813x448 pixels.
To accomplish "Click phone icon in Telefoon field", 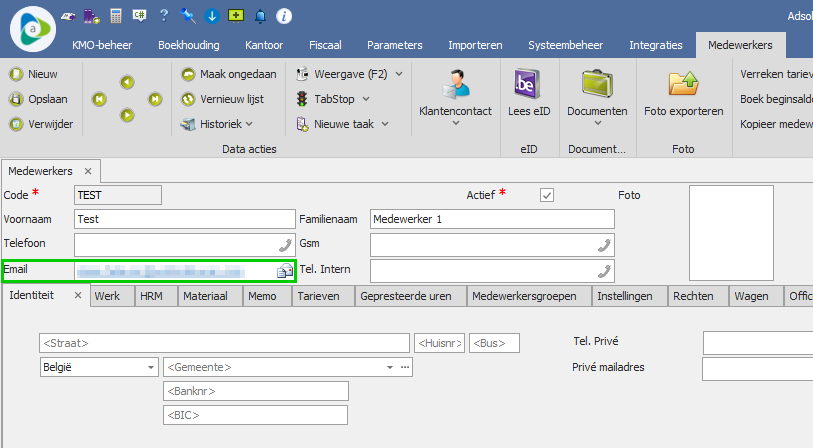I will (285, 245).
